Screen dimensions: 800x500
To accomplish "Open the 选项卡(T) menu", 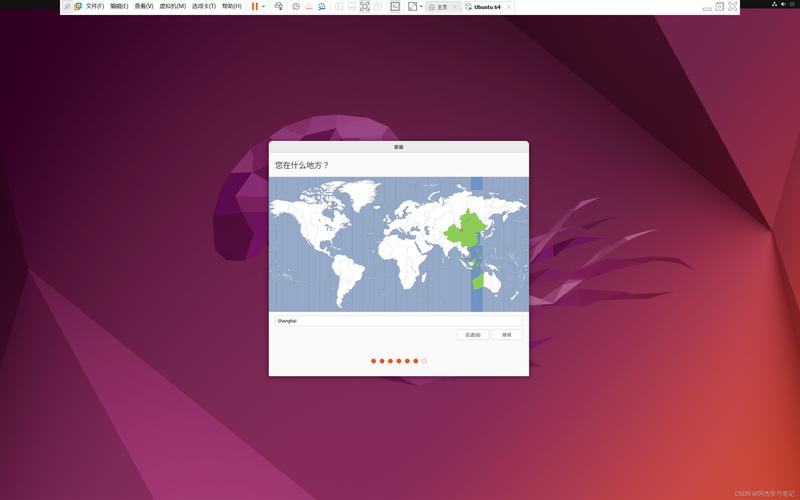I will (x=204, y=7).
